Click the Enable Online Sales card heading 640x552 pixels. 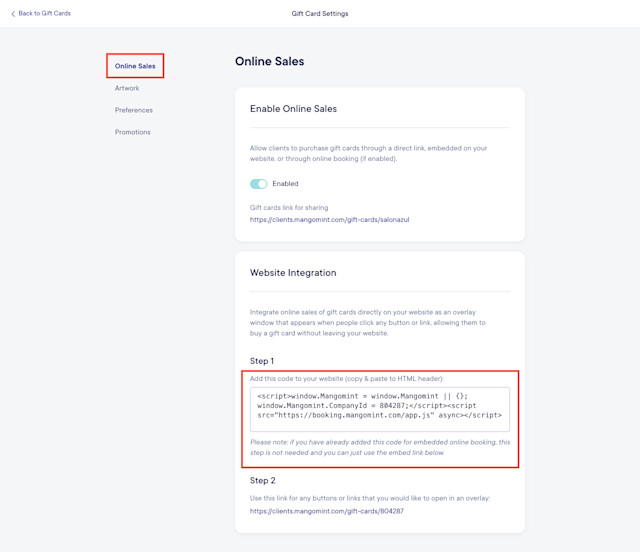[293, 109]
